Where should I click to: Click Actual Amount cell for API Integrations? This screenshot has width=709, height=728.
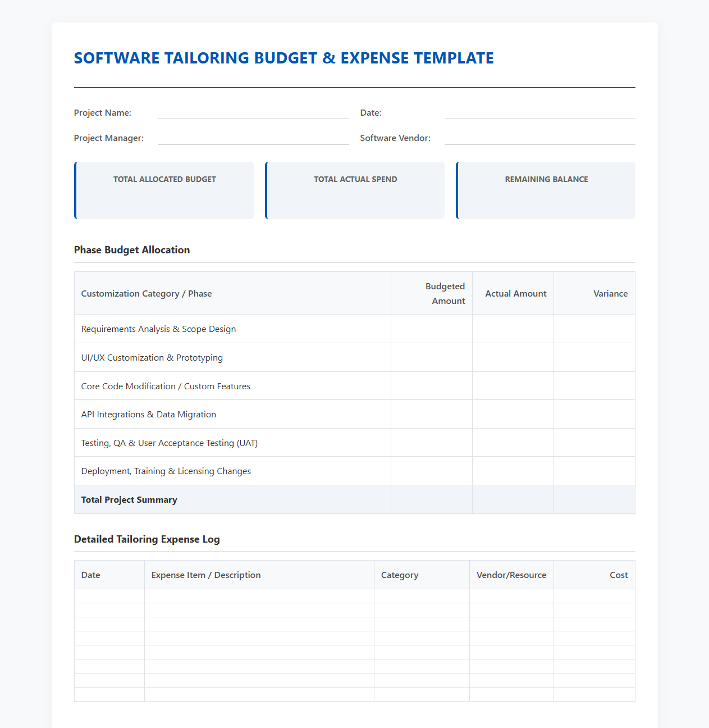513,415
